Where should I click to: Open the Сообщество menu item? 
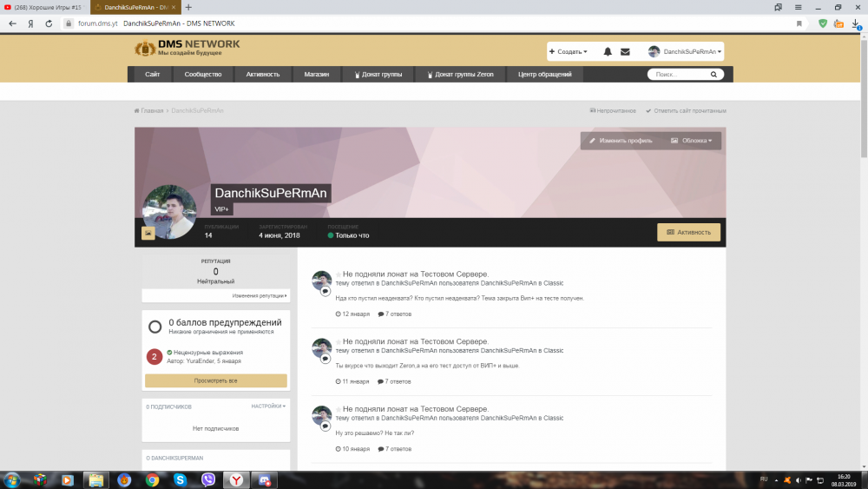(203, 75)
